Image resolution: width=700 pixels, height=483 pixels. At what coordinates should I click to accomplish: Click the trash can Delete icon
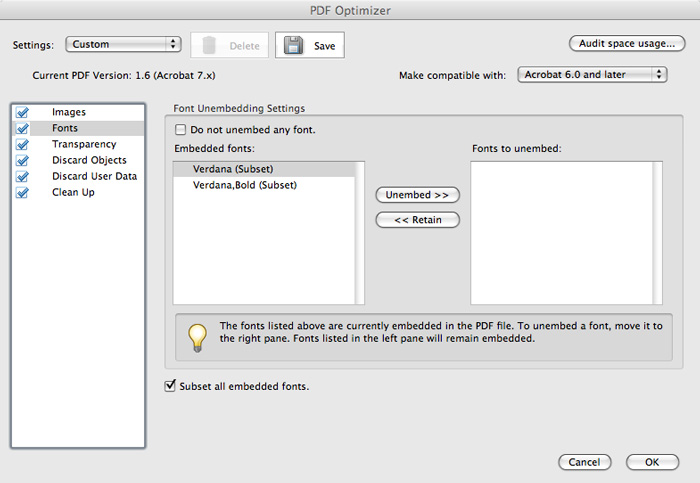point(209,45)
